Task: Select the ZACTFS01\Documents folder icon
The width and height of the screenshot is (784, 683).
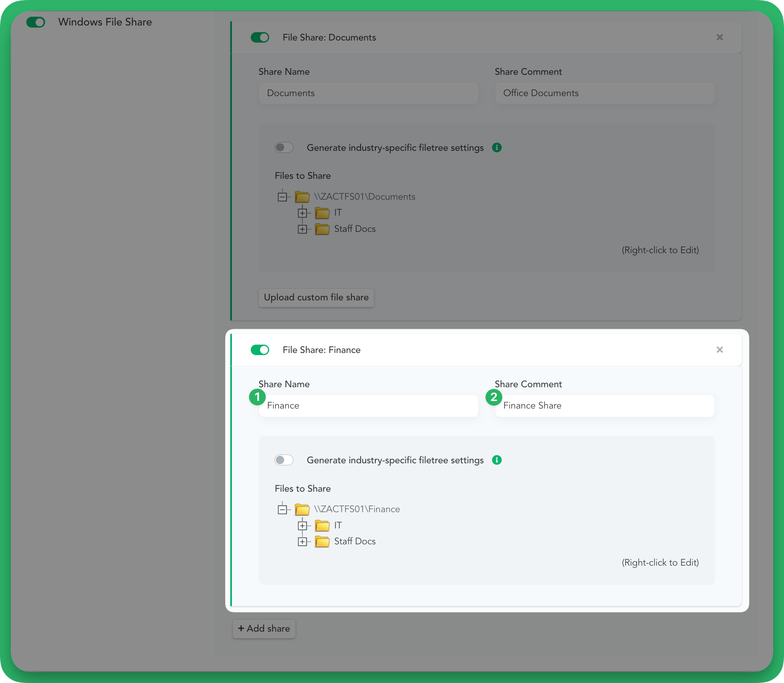Action: coord(302,196)
